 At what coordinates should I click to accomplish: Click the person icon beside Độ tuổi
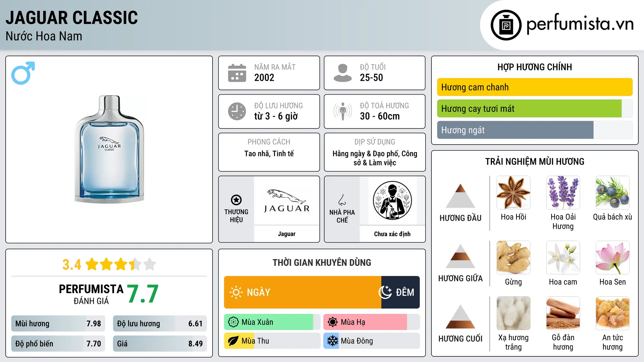342,73
